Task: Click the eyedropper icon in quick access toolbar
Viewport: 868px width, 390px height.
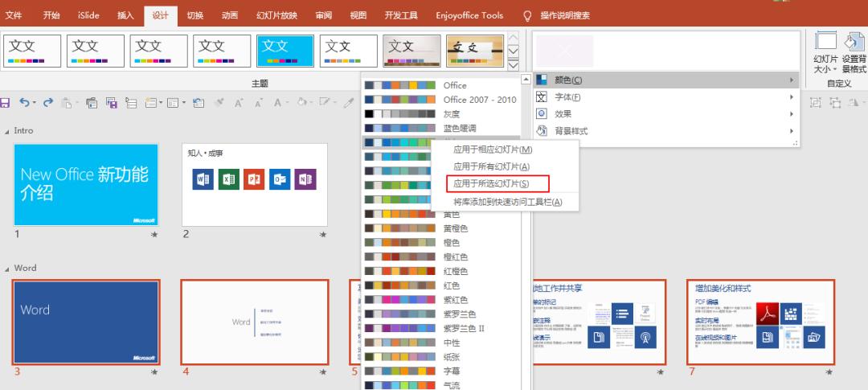Action: 349,102
